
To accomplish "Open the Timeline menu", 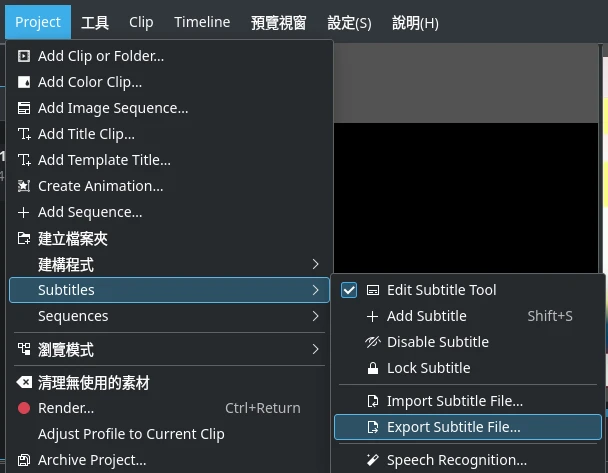I will pyautogui.click(x=202, y=22).
